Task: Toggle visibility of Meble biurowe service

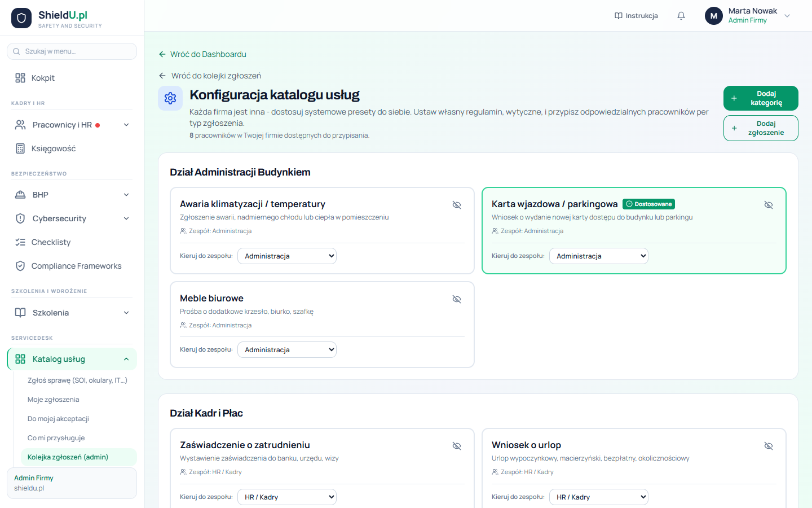Action: click(x=457, y=299)
